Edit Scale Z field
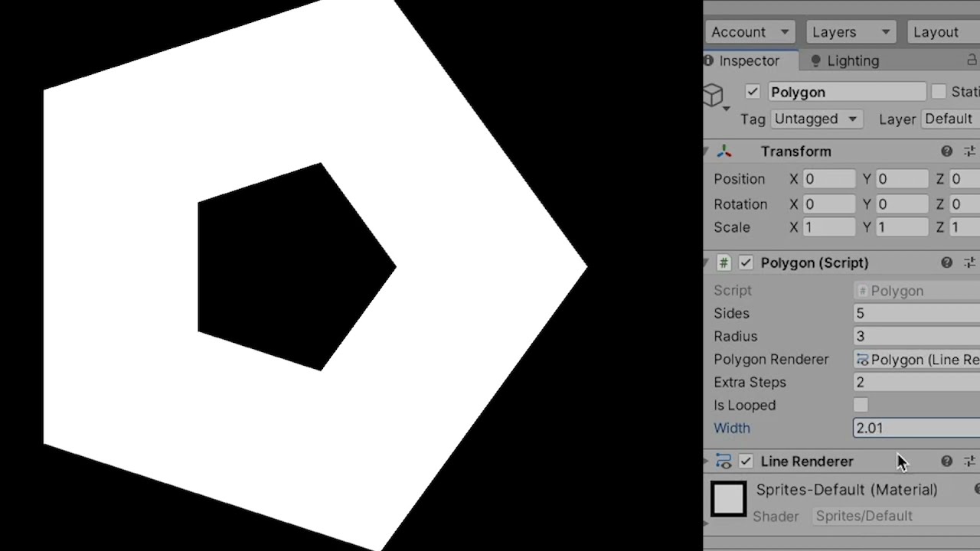 [965, 227]
